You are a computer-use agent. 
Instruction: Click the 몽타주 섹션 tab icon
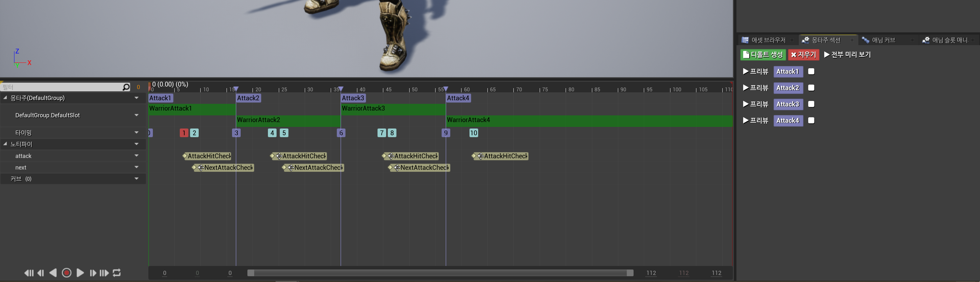[805, 40]
